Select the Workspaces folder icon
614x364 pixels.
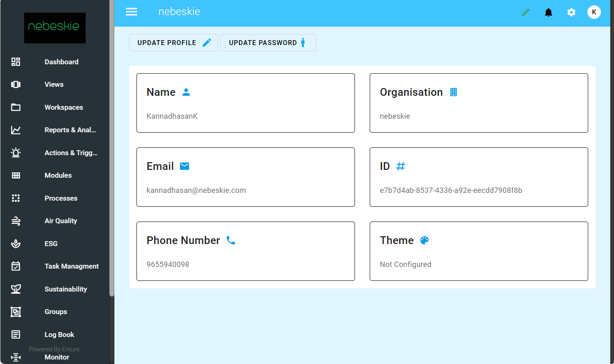pyautogui.click(x=16, y=107)
